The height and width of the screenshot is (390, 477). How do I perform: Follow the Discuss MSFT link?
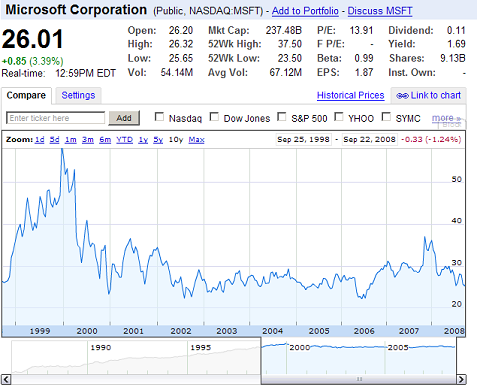380,11
